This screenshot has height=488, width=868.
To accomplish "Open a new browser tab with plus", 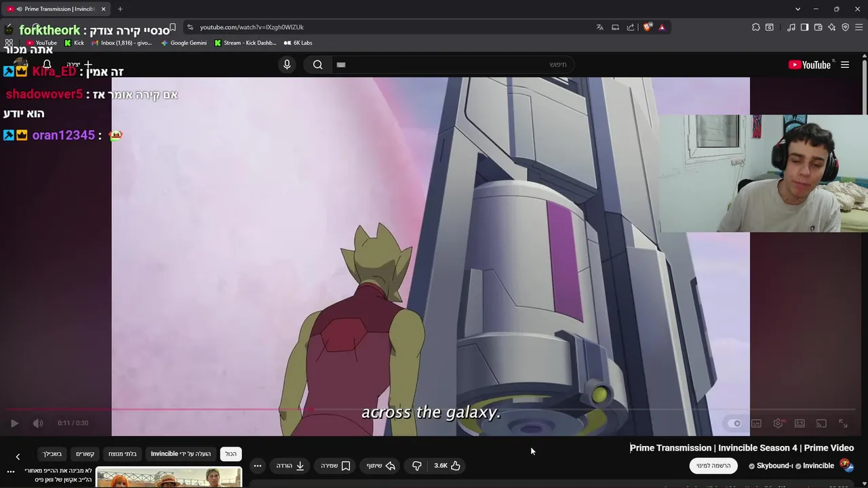I will [120, 9].
